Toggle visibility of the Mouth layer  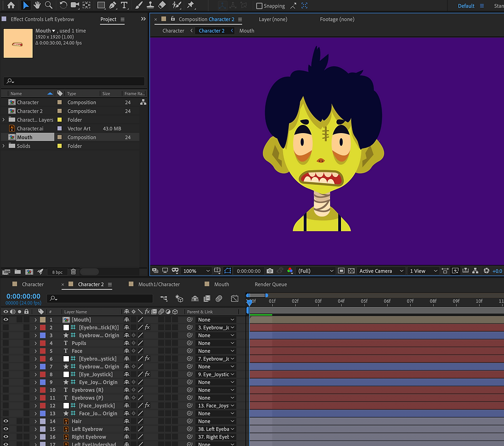tap(6, 320)
